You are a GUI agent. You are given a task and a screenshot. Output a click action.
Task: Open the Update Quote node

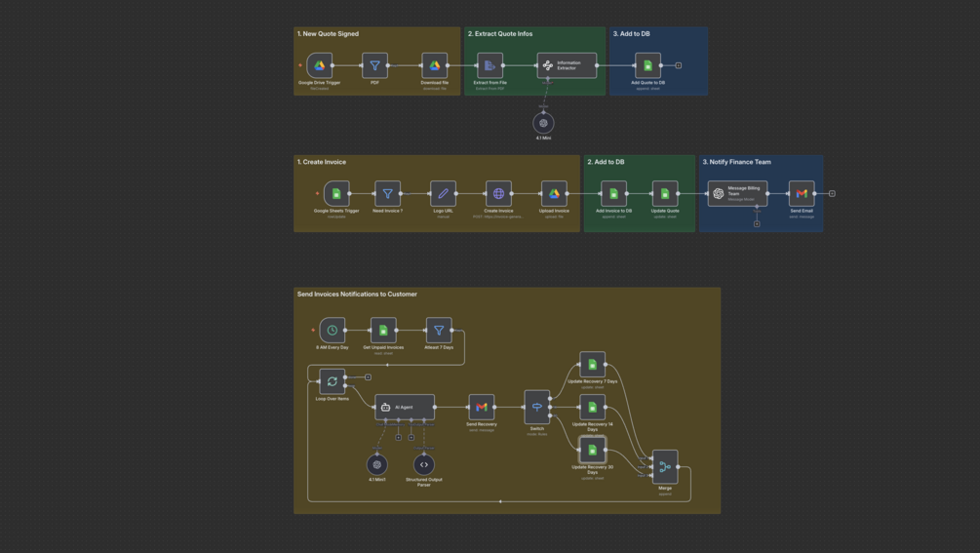click(x=665, y=194)
